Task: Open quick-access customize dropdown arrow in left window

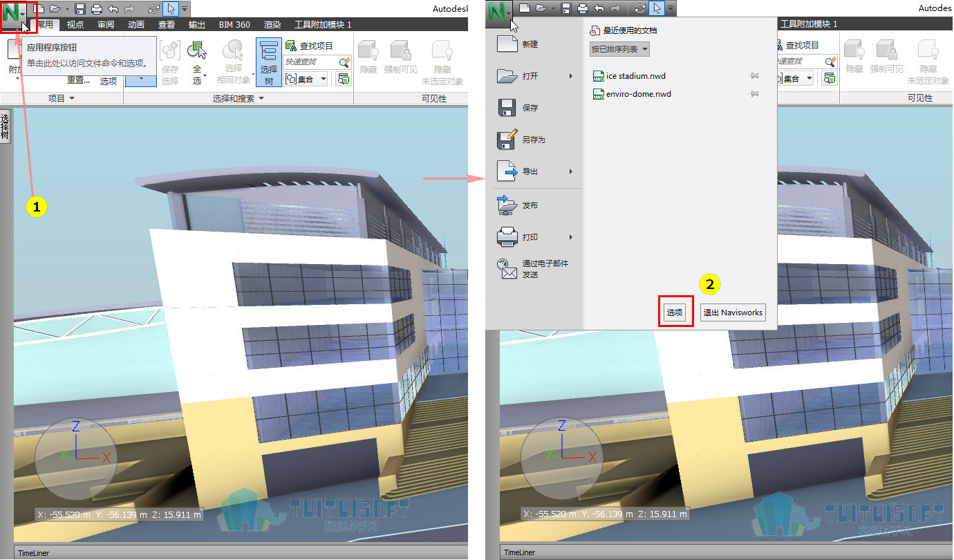Action: (x=185, y=9)
